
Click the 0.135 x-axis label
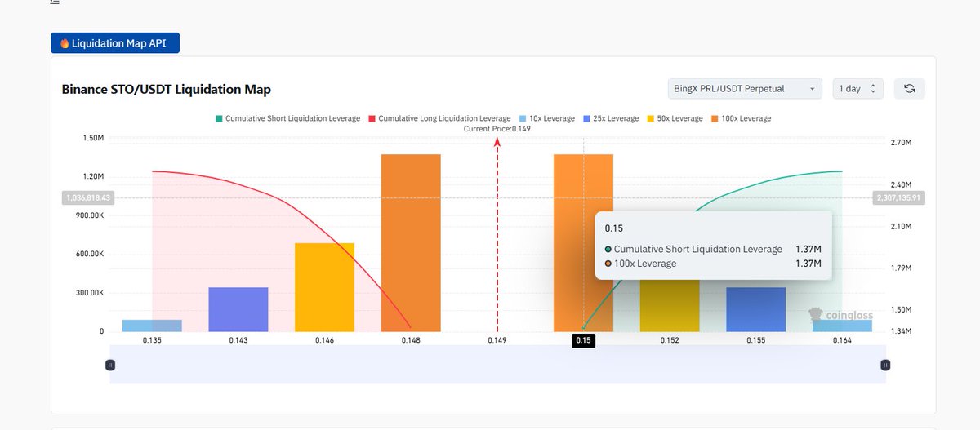click(x=152, y=339)
